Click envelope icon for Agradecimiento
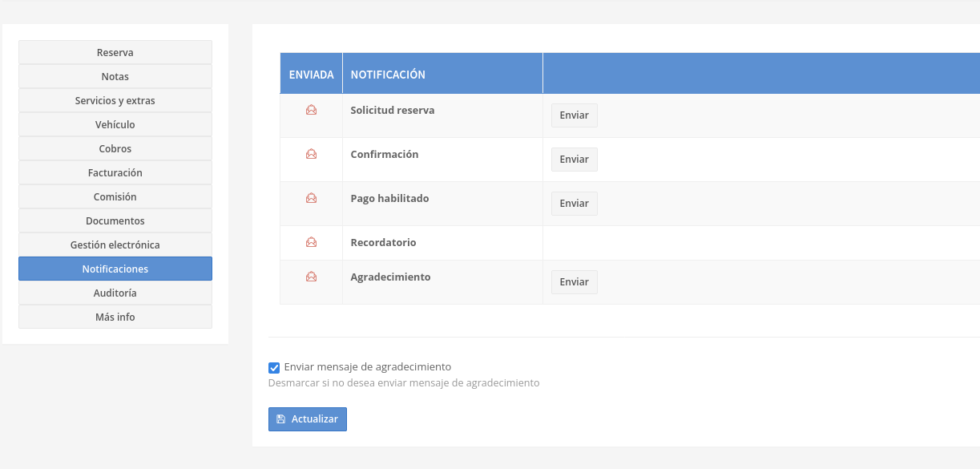This screenshot has width=980, height=469. click(312, 277)
